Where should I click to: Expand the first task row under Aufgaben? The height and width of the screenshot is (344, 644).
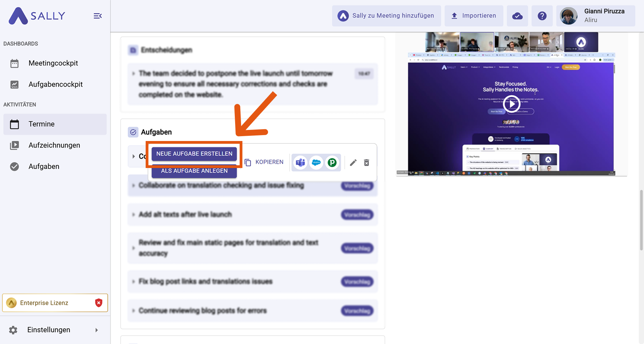tap(134, 157)
